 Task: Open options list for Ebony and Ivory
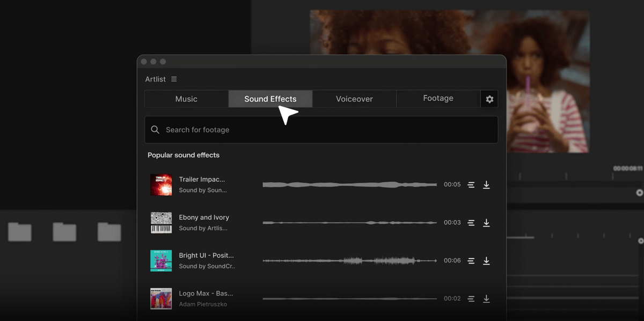point(471,223)
